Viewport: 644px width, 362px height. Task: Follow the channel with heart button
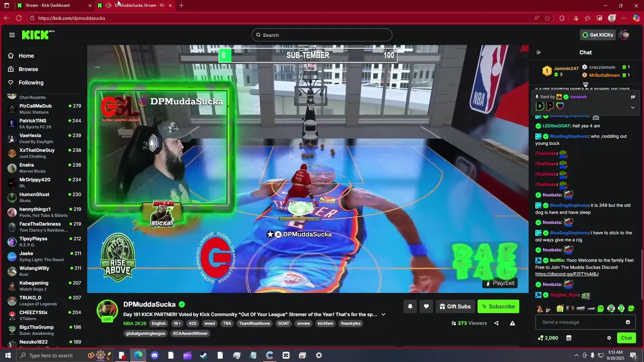[426, 306]
